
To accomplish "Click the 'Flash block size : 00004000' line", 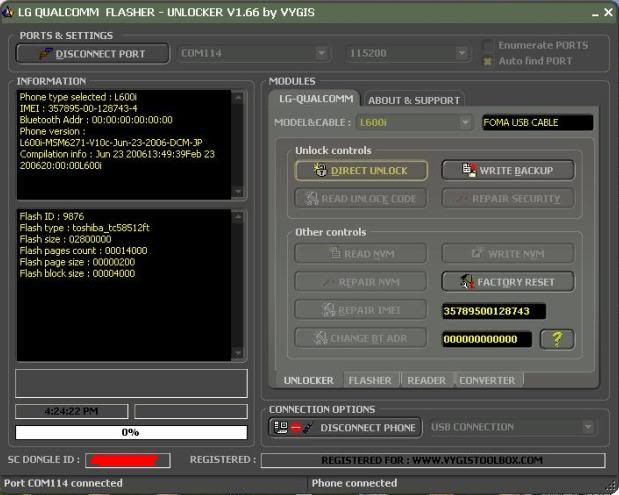I will pos(77,274).
